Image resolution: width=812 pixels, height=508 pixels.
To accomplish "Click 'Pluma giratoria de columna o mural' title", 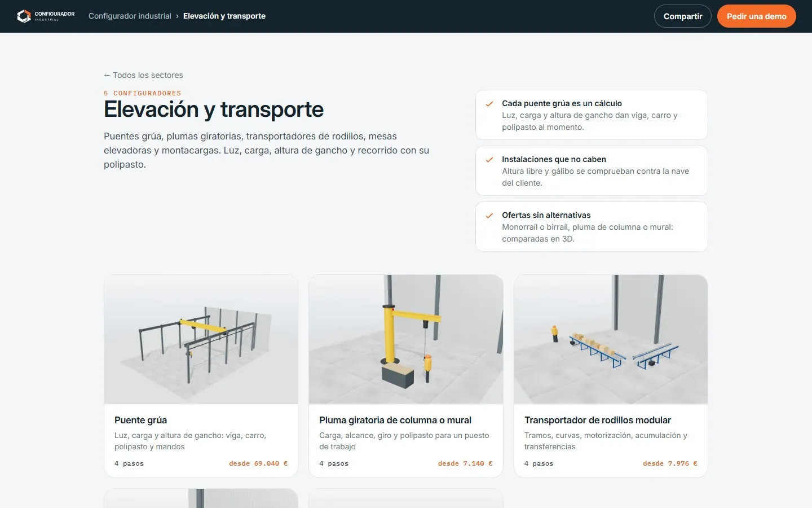I will pyautogui.click(x=395, y=420).
